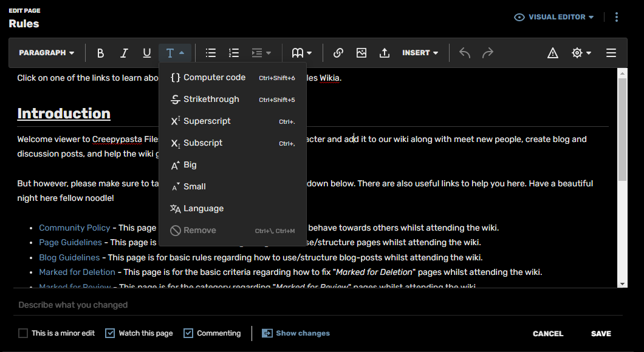Image resolution: width=644 pixels, height=352 pixels.
Task: Collapse the text style menu button
Action: coord(175,53)
